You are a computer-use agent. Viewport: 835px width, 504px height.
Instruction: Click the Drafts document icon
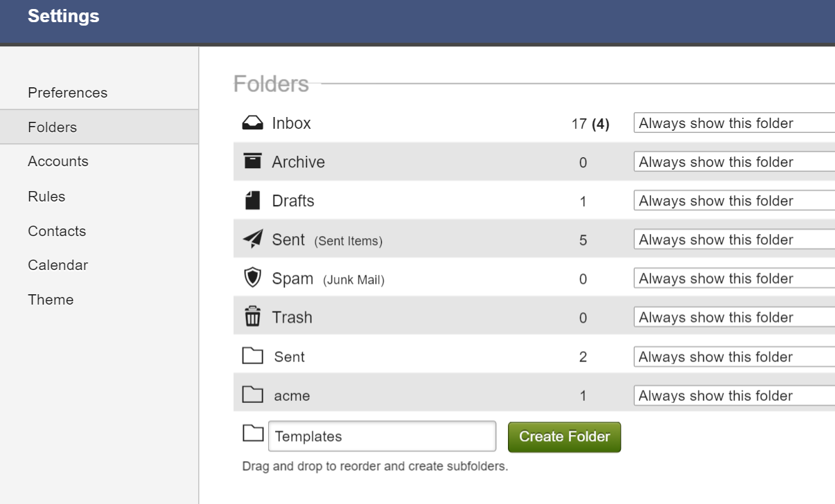[252, 201]
